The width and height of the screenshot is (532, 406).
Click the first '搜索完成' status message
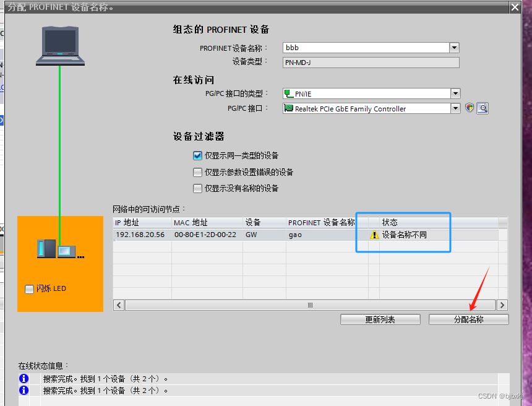[x=105, y=379]
